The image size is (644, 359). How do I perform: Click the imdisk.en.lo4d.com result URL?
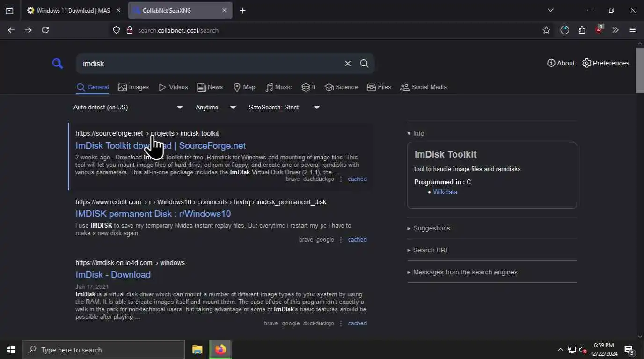pyautogui.click(x=130, y=263)
